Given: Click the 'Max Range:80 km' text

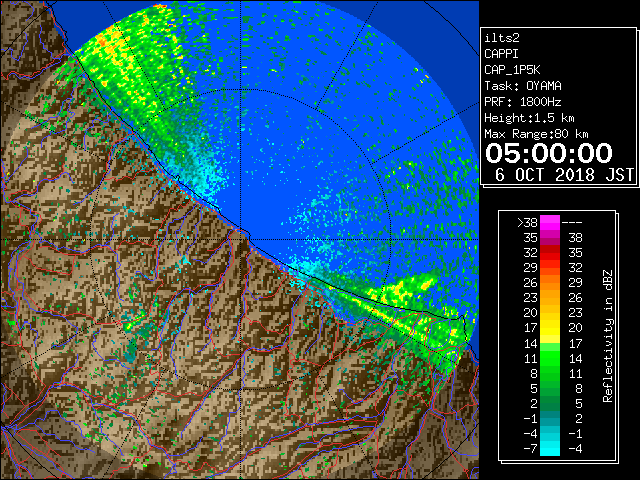Looking at the screenshot, I should tap(536, 134).
